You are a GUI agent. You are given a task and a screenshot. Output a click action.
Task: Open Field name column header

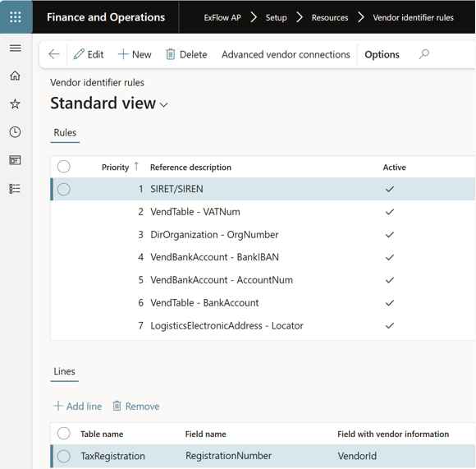[205, 434]
